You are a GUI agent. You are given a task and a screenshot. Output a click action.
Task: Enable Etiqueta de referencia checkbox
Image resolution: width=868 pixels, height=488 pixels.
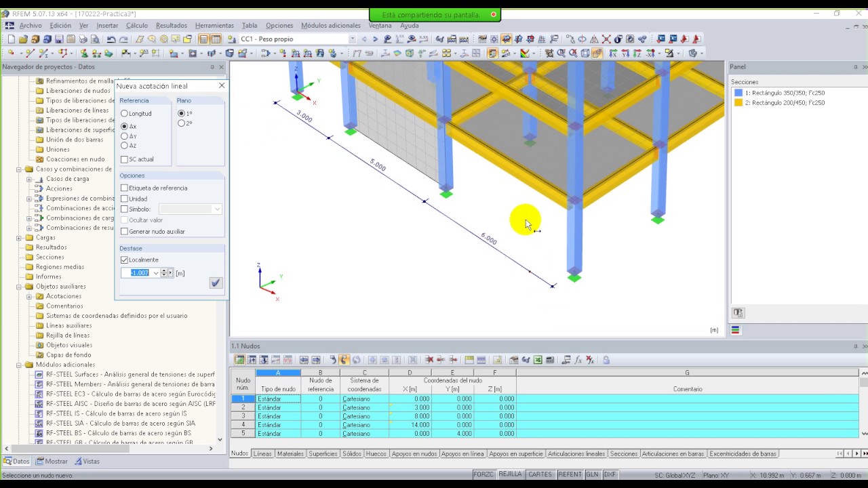(x=124, y=188)
